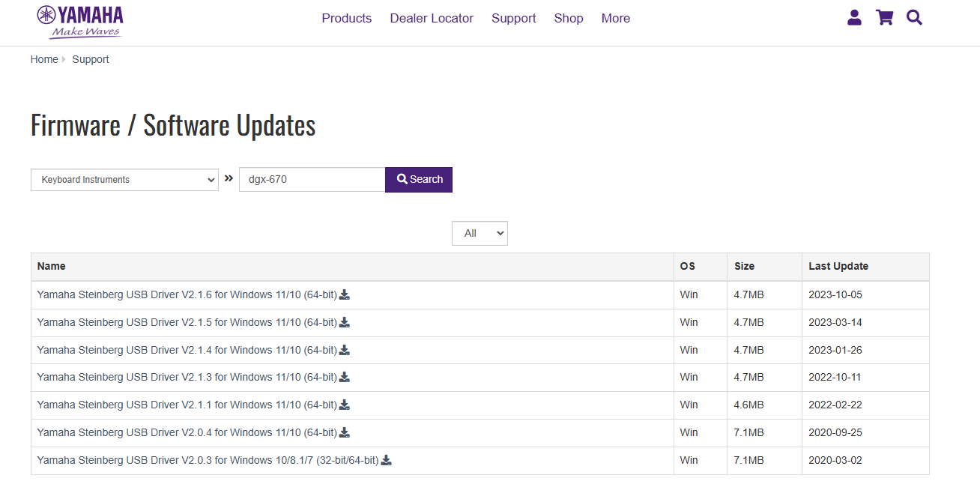
Task: Click the date 2020-03-02
Action: coord(835,460)
